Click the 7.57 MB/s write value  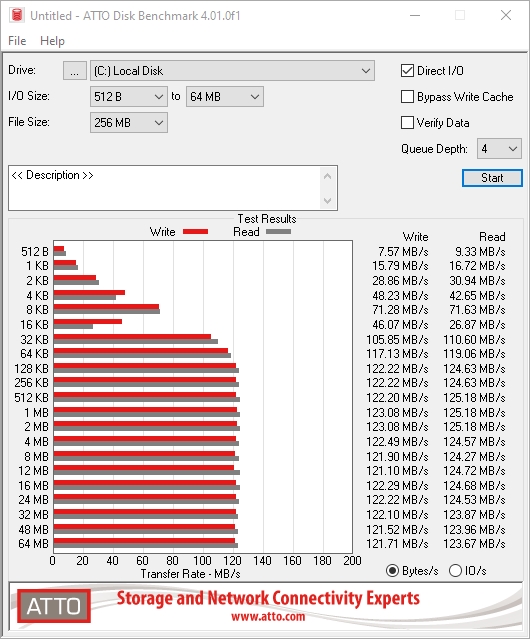[x=403, y=251]
